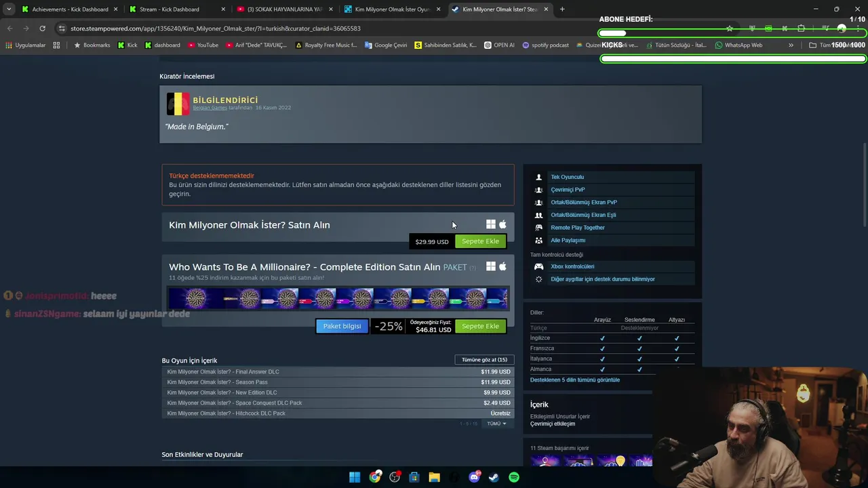Screen dimensions: 868x488
Task: Open the Season Pass DLC row
Action: [x=338, y=382]
